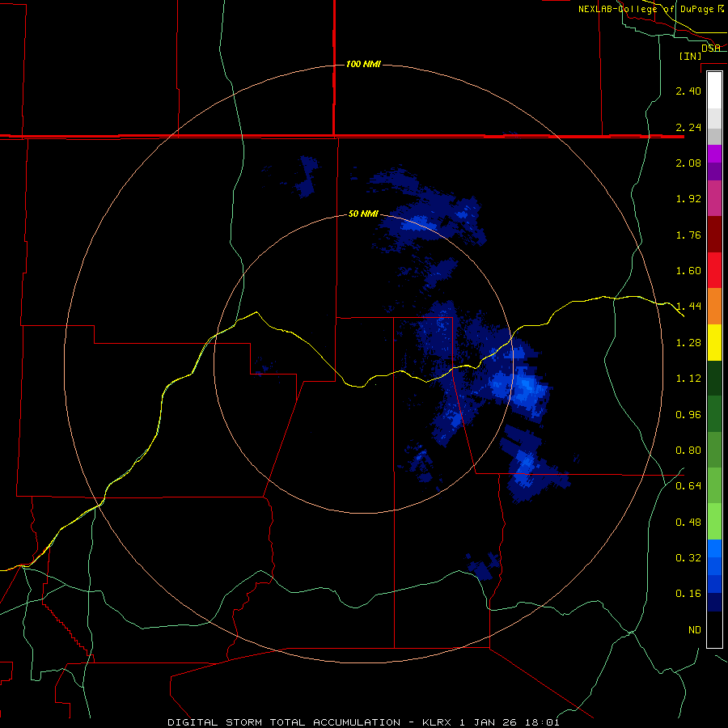Click the 50 NMI range ring label

click(x=363, y=214)
